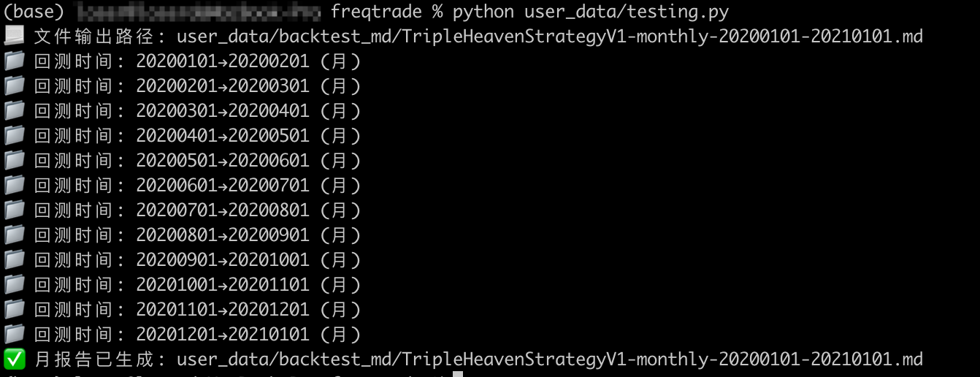Viewport: 980px width, 377px height.
Task: Click the folder icon for 20200901→20201001
Action: [x=14, y=259]
